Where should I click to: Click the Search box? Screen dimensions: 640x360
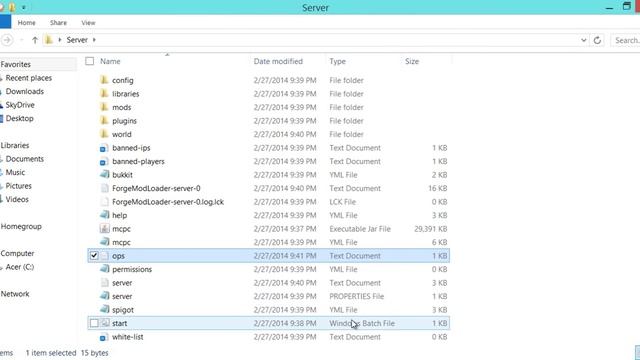click(626, 40)
